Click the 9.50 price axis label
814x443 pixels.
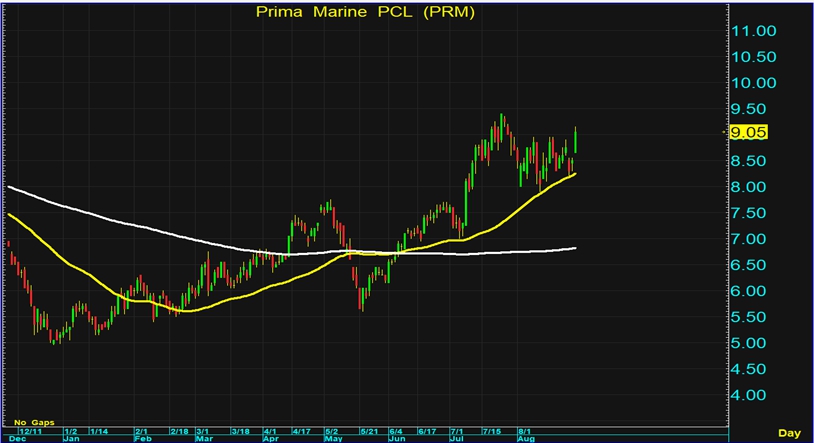coord(748,109)
